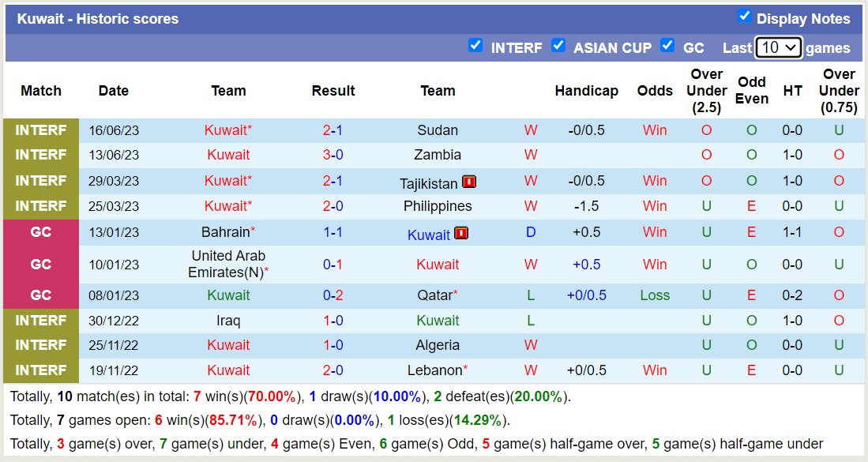Click the Date column header

[113, 91]
